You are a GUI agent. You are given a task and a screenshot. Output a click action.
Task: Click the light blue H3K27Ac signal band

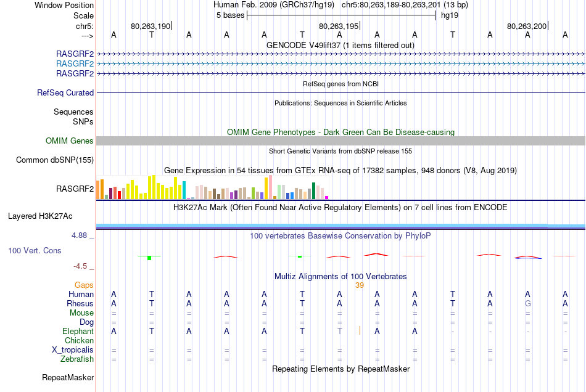point(340,225)
